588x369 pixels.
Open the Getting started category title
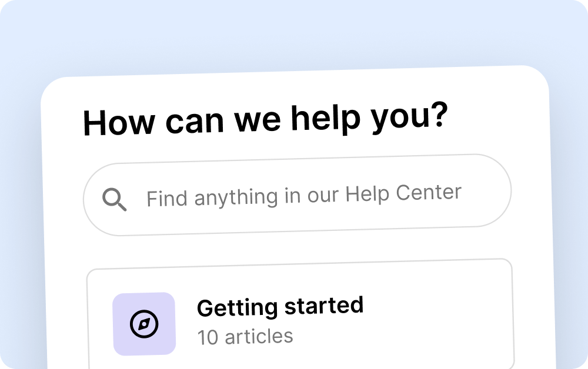[280, 307]
